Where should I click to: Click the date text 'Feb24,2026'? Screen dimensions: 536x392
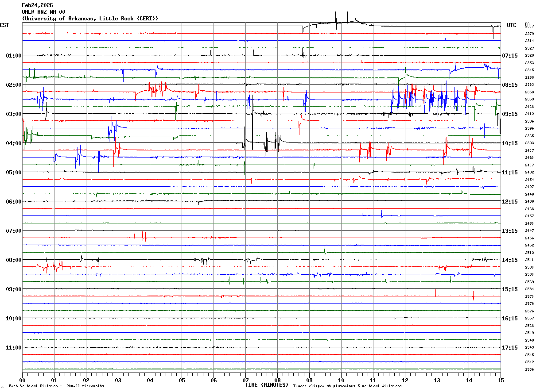(37, 5)
